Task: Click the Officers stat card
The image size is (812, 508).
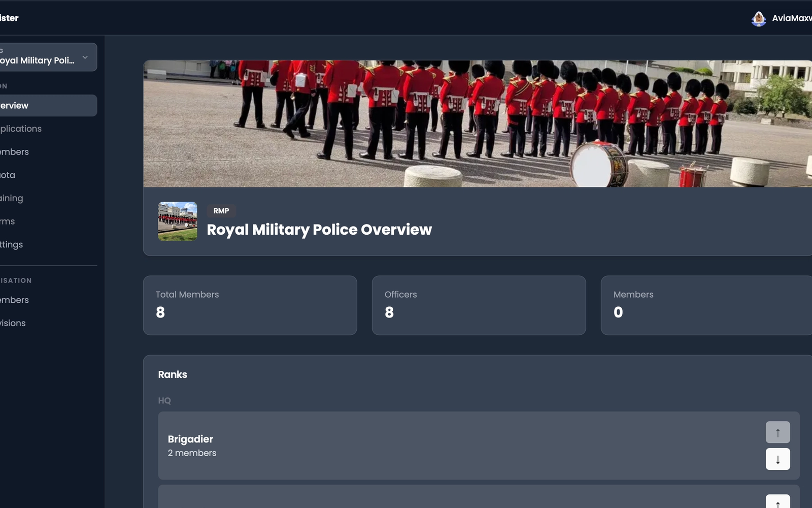Action: [x=479, y=305]
